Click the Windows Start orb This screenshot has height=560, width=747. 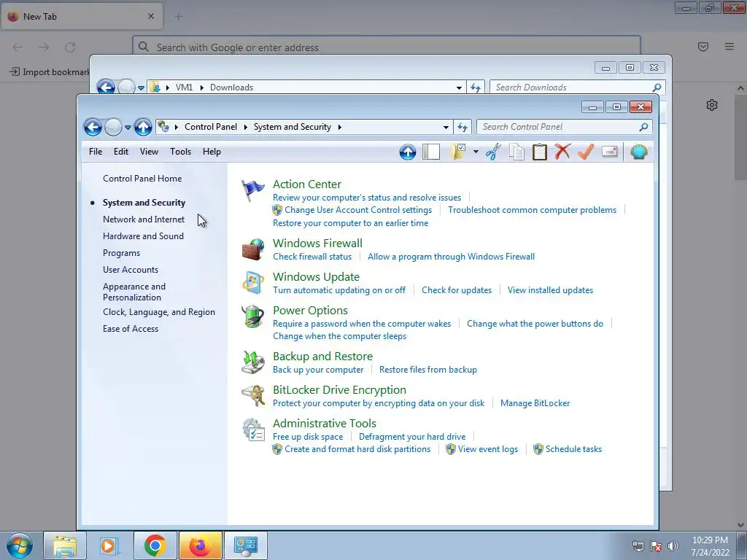[x=20, y=545]
